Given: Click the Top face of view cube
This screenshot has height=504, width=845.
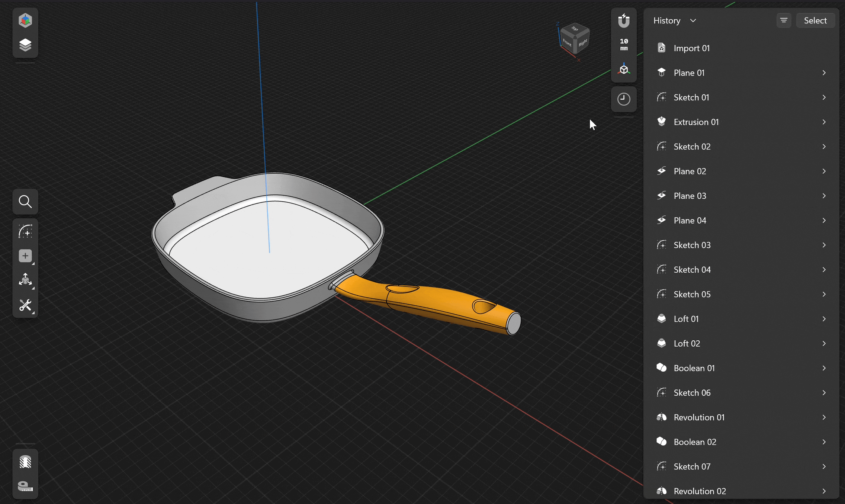Looking at the screenshot, I should tap(575, 29).
